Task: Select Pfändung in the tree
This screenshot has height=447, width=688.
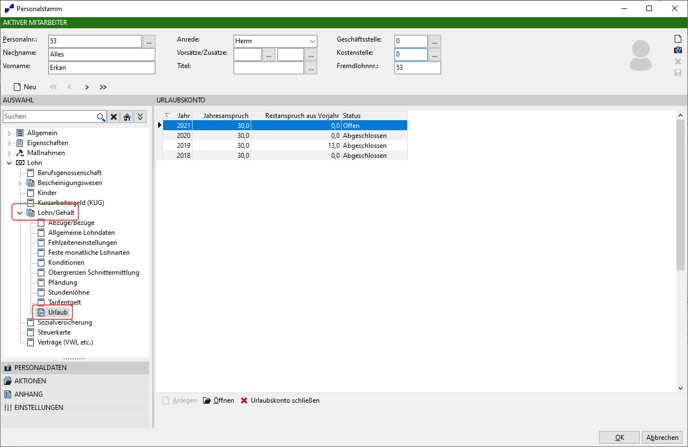Action: pyautogui.click(x=62, y=283)
